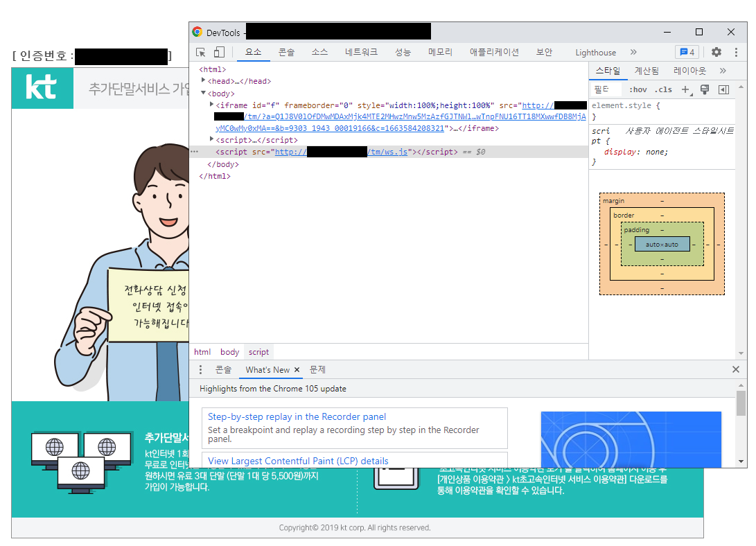The height and width of the screenshot is (546, 756).
Task: Open the issues counter badge showing 4
Action: click(x=687, y=52)
